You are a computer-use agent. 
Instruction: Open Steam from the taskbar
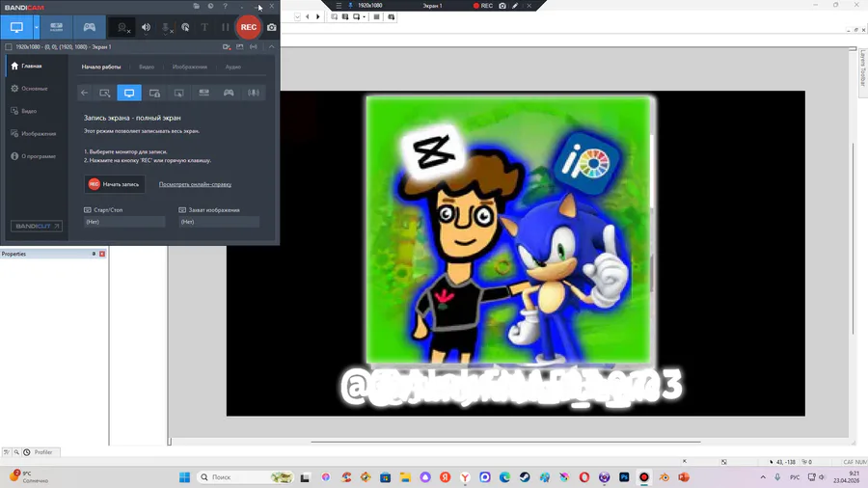pyautogui.click(x=525, y=477)
